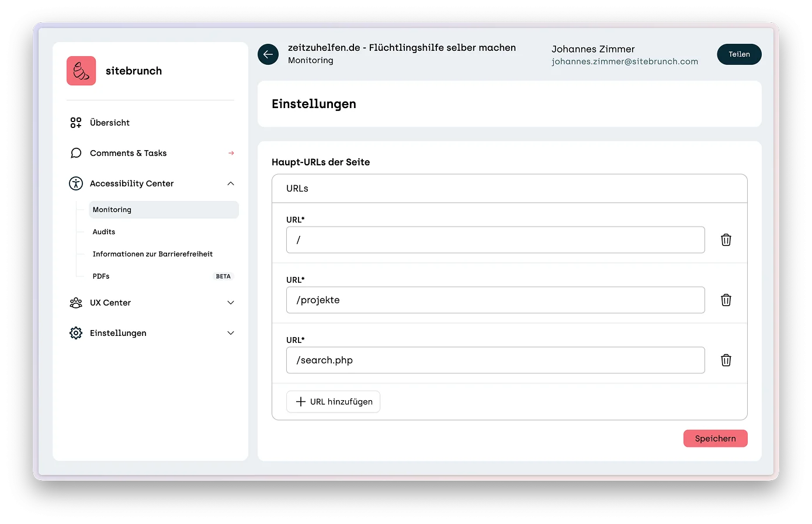Expand the Einstellungen section

(231, 332)
